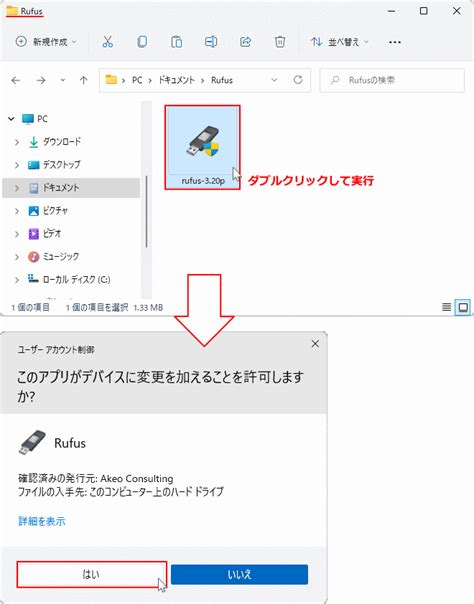Click いいえ to deny changes
This screenshot has width=474, height=604.
(x=239, y=575)
